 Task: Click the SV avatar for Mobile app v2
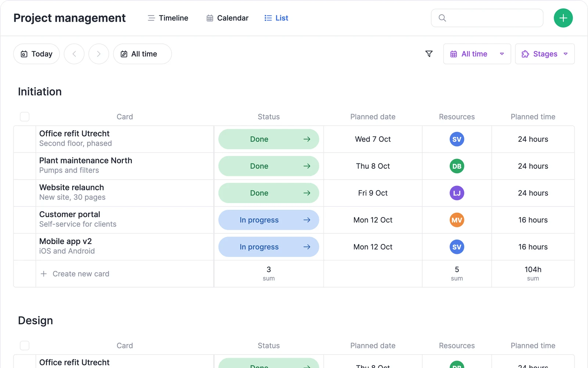(457, 247)
